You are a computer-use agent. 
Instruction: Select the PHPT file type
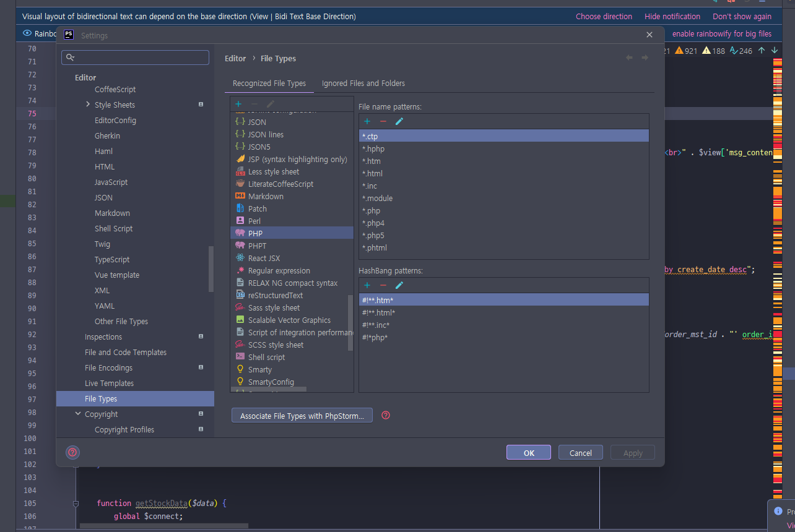click(292, 246)
